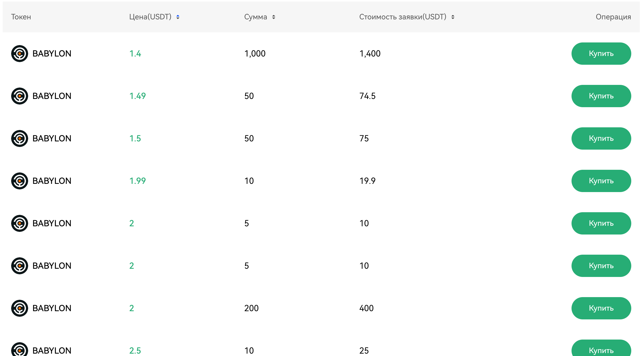
Task: Select the amount 10 in the 1.99 row
Action: (x=249, y=181)
